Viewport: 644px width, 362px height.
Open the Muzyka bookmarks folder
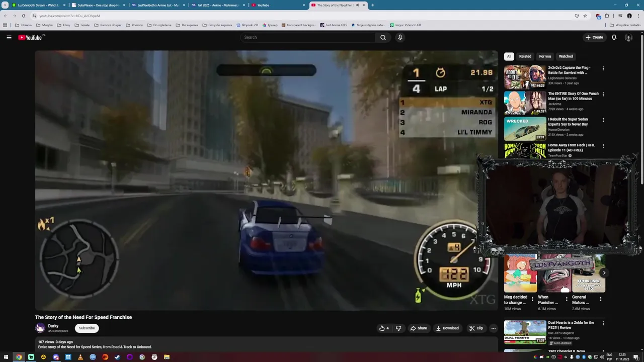coord(44,25)
